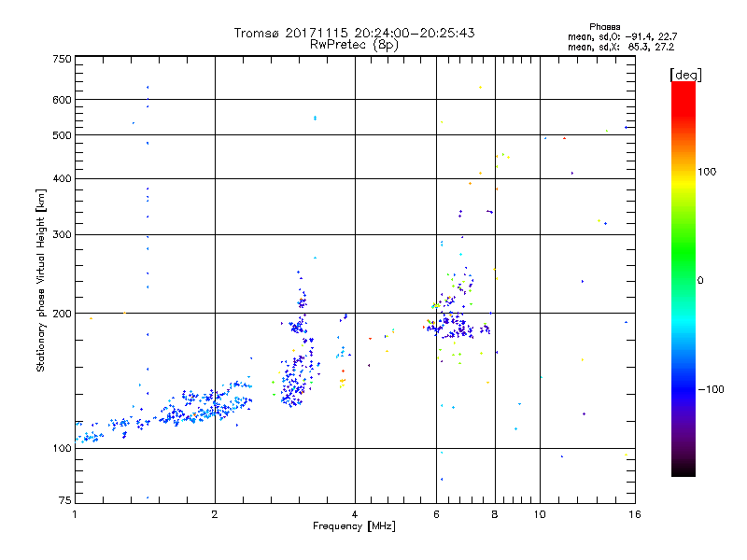Click the 8 tick label on the frequency axis

click(x=495, y=514)
